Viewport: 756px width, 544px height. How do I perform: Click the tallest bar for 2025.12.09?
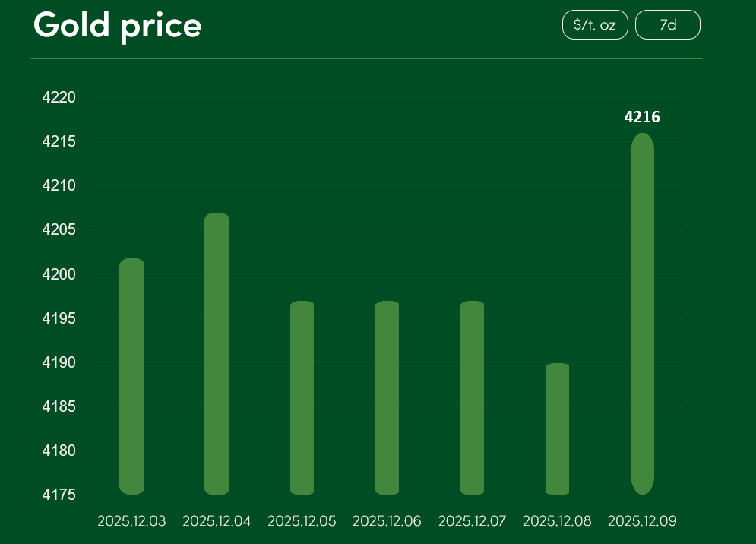(643, 314)
